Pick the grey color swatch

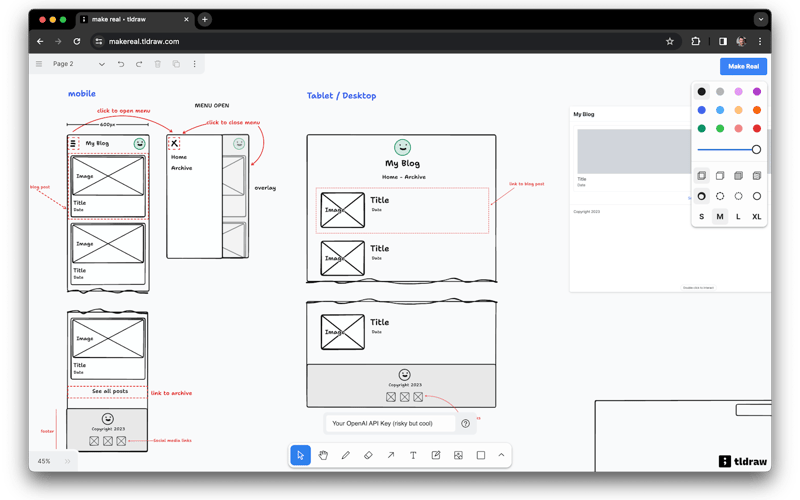tap(720, 92)
